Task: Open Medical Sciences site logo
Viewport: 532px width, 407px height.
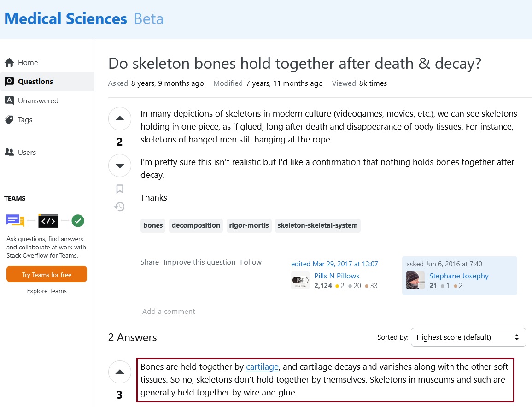Action: [x=65, y=19]
